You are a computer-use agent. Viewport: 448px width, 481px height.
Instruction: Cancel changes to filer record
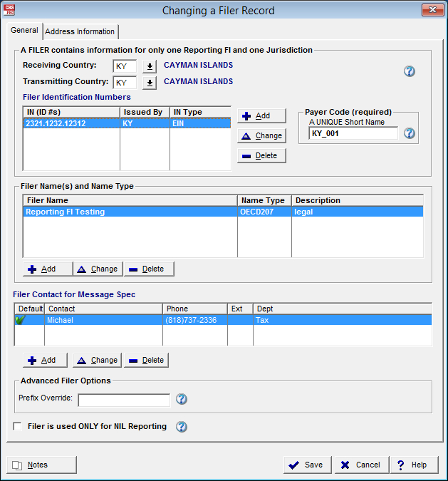pos(362,465)
